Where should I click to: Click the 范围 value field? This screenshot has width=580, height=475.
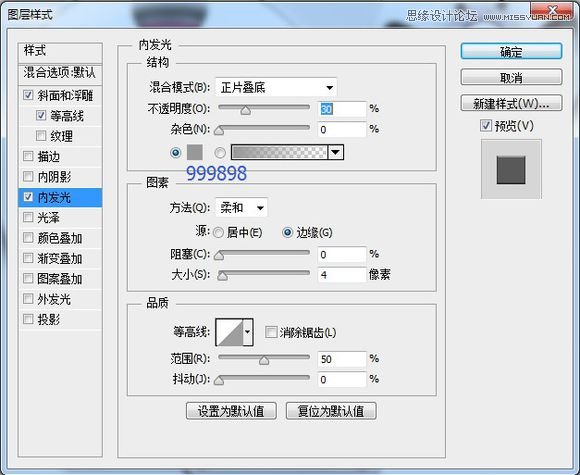[342, 359]
